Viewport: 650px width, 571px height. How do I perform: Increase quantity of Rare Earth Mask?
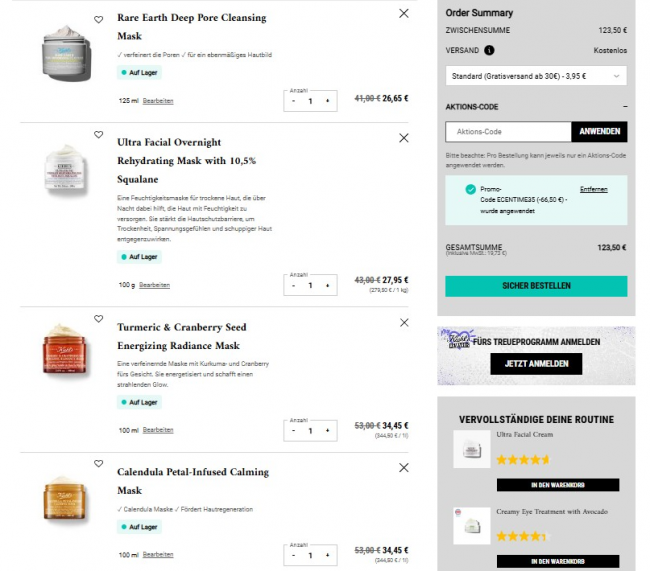(x=327, y=101)
